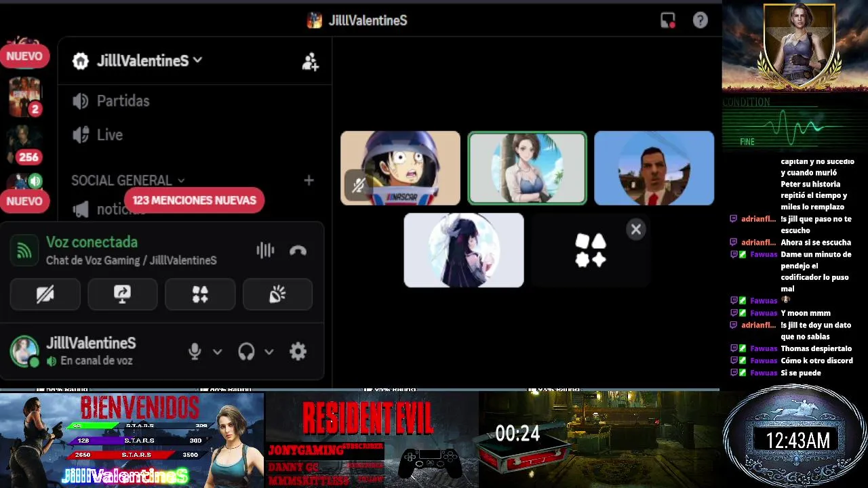Screen dimensions: 868x488
Task: Start an activity from the voice panel
Action: point(200,294)
